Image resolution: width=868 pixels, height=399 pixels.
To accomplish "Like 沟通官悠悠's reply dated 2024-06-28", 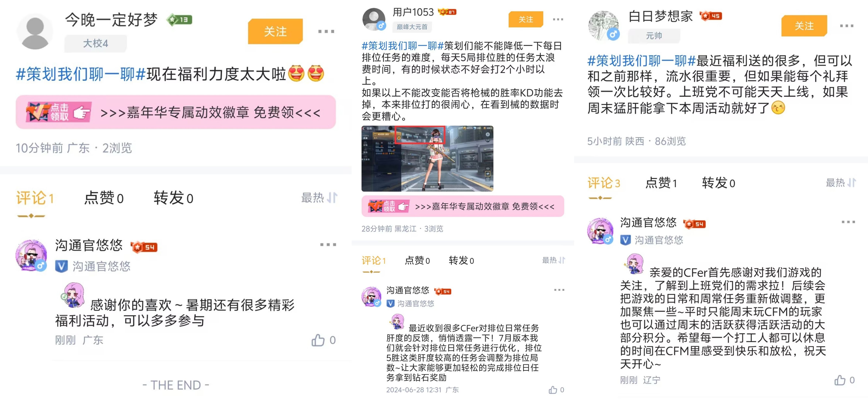I will point(553,390).
